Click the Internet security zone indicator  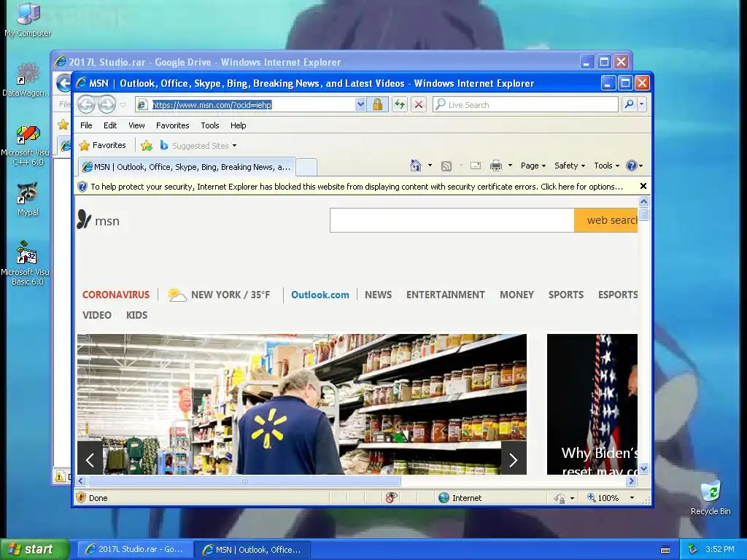pos(460,497)
